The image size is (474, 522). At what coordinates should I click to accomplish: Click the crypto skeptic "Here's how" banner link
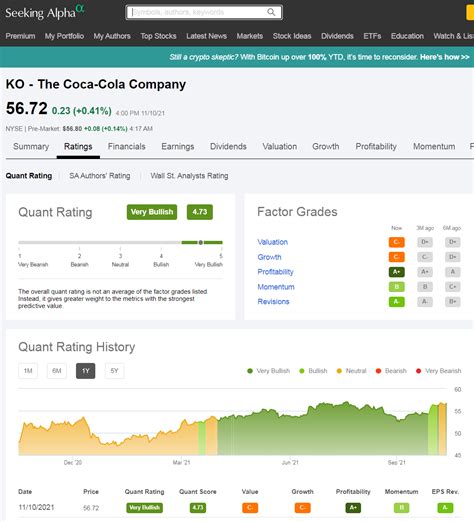(445, 57)
